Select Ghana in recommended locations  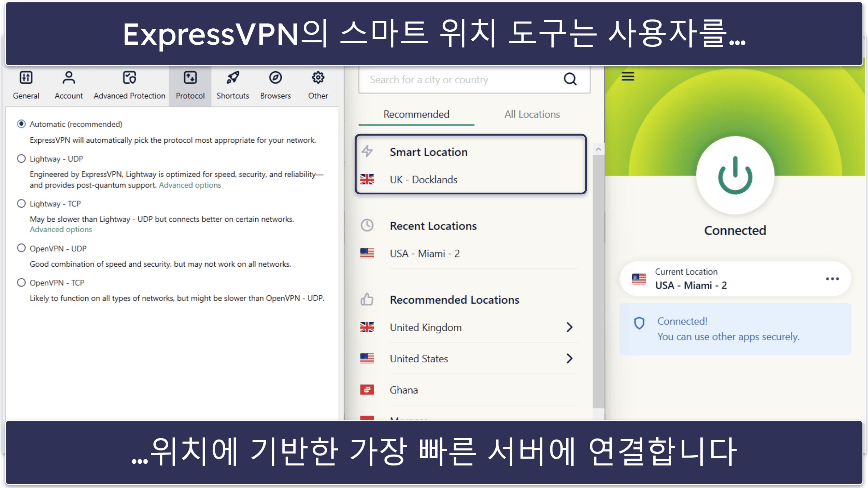pos(469,390)
